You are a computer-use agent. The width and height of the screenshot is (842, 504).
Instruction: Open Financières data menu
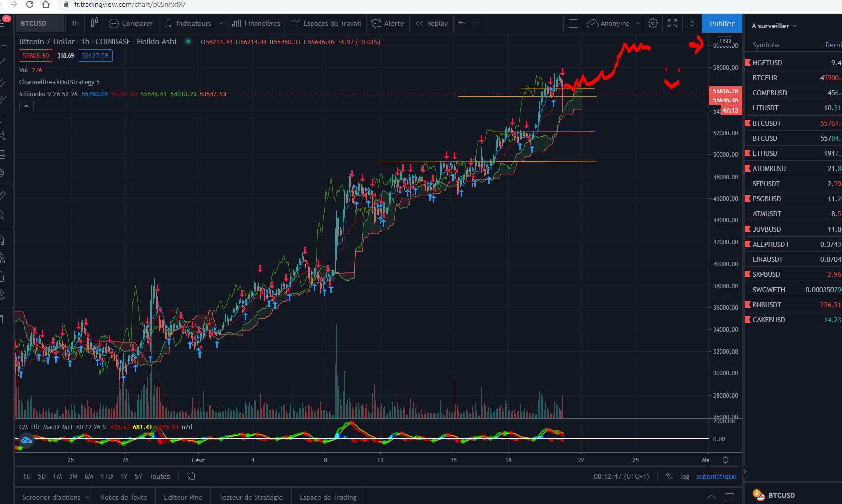click(256, 23)
